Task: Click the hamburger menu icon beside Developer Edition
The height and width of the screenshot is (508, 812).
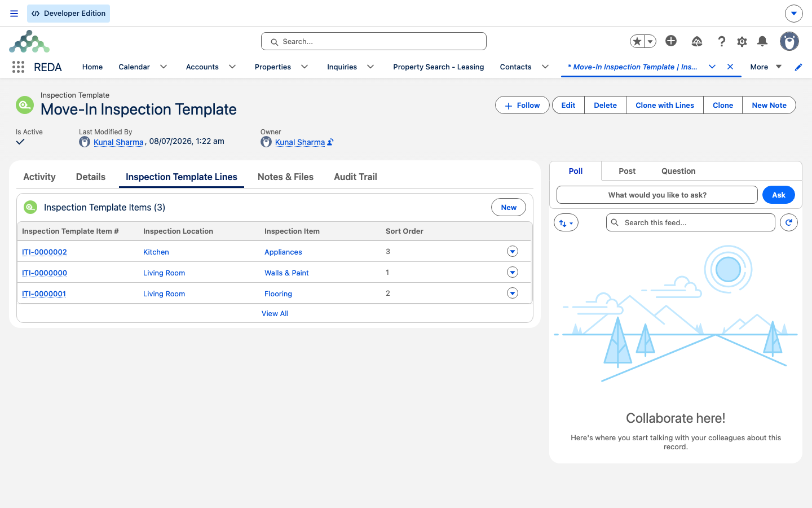Action: pos(14,14)
